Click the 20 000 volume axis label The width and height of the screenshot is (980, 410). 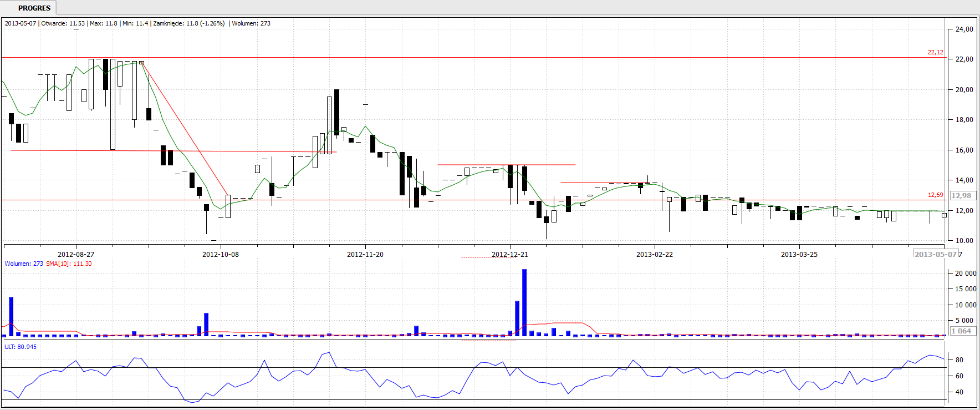(x=965, y=274)
